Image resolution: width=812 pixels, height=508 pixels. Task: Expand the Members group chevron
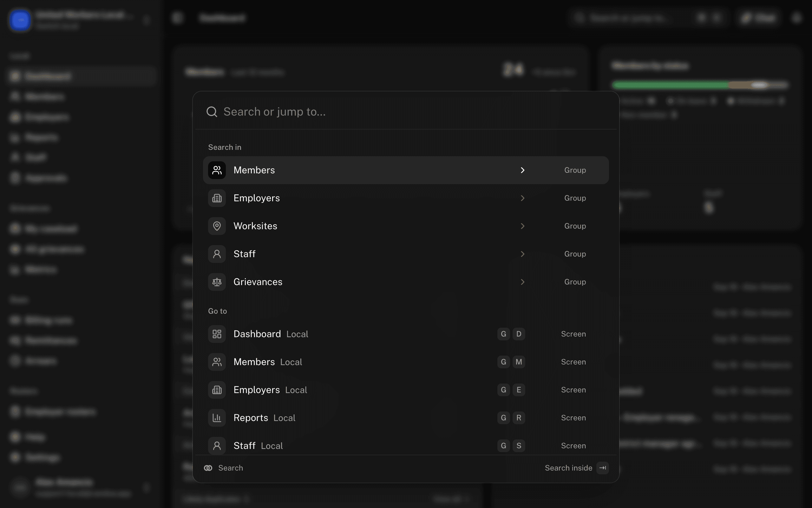[x=522, y=170]
